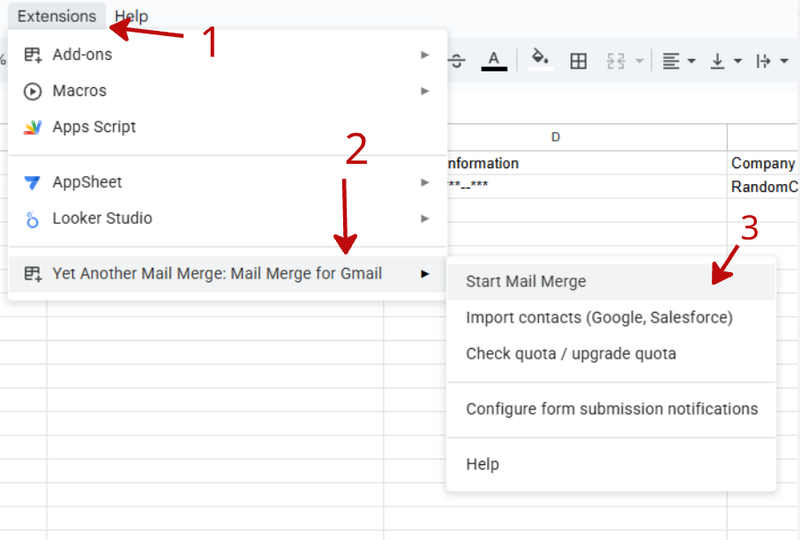Open the Help menu in menu bar

[132, 16]
